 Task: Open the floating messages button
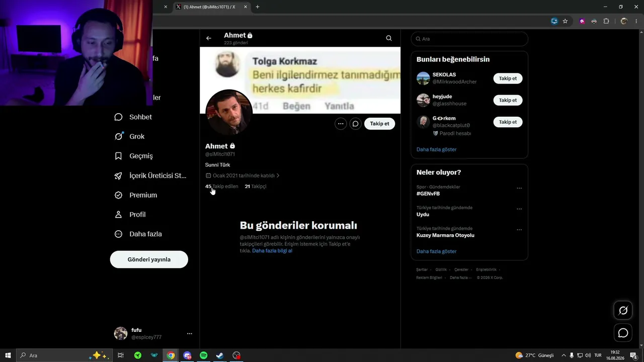point(623,333)
